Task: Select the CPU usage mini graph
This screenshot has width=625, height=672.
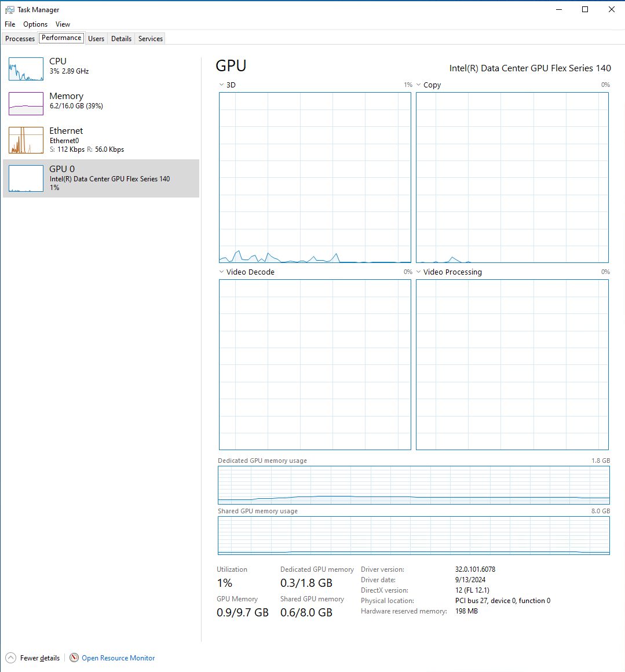Action: coord(26,69)
